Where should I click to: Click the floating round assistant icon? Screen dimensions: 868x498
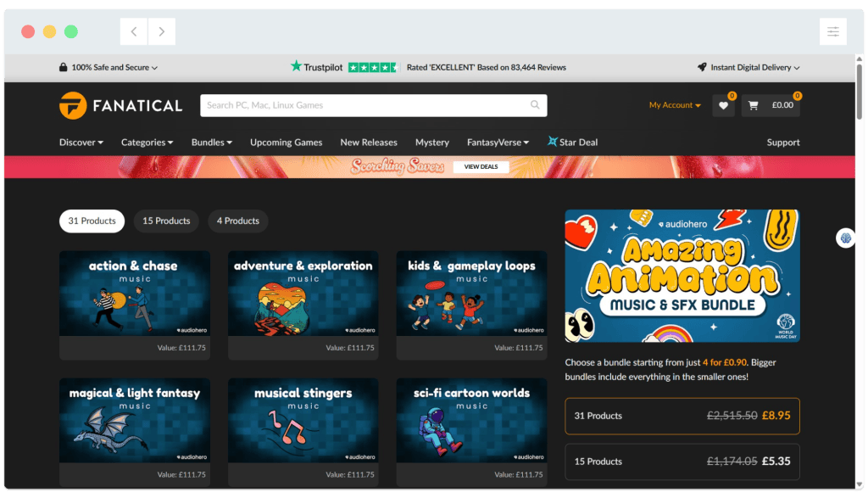click(x=845, y=238)
